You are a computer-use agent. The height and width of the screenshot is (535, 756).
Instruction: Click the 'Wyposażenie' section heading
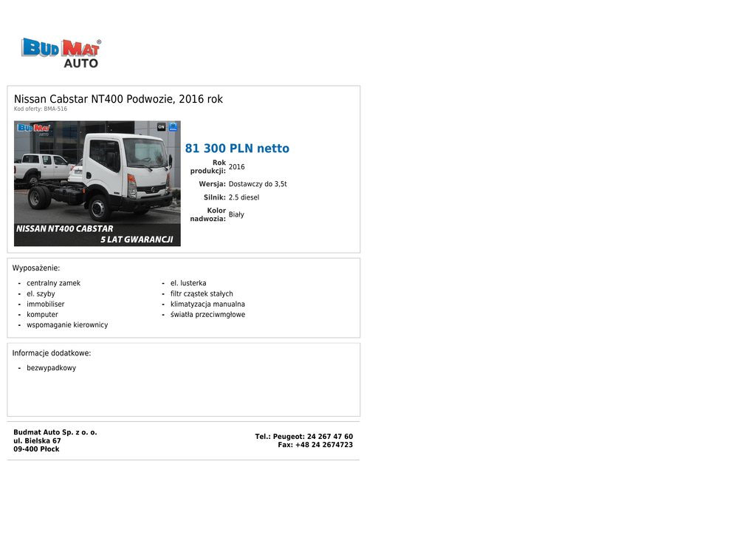point(36,268)
